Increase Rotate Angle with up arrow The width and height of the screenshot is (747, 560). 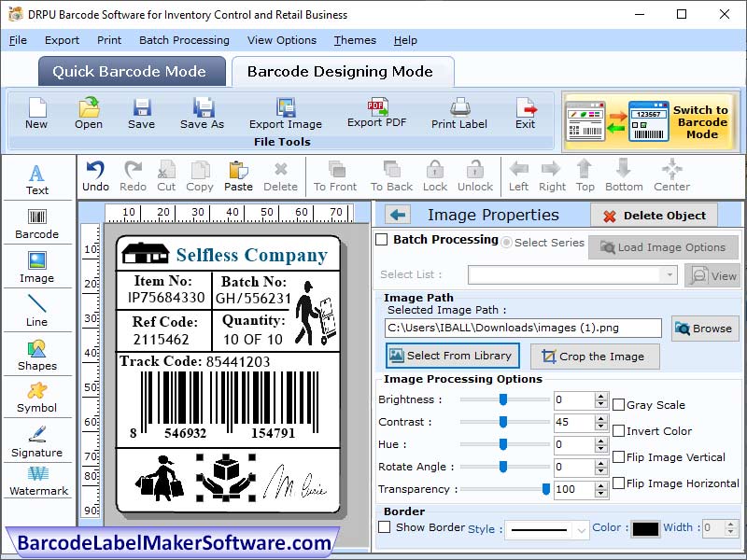tap(601, 463)
